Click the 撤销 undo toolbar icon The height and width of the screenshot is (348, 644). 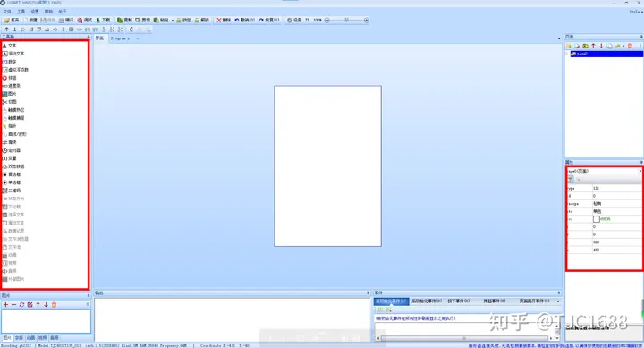pos(245,20)
